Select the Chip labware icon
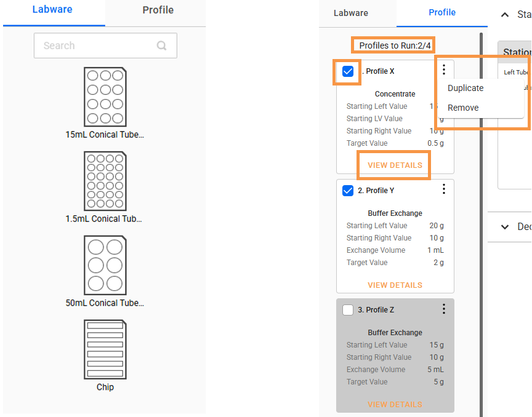 point(105,349)
